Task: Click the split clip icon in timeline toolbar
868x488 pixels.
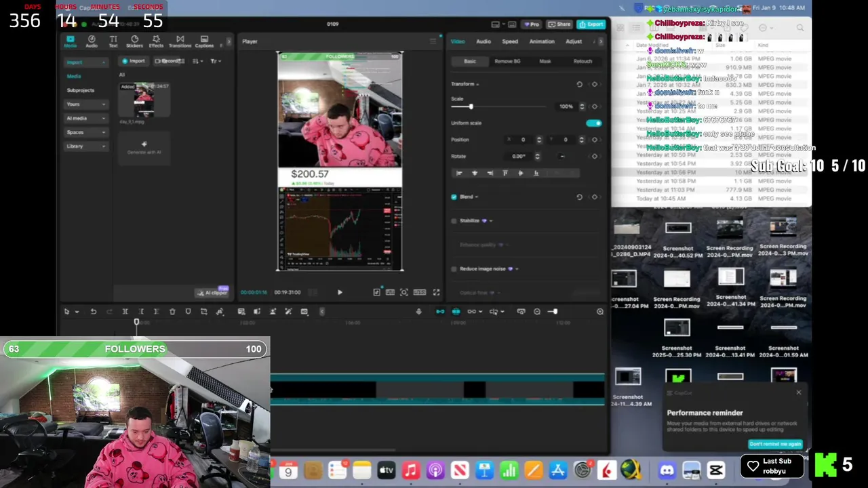Action: tap(125, 311)
